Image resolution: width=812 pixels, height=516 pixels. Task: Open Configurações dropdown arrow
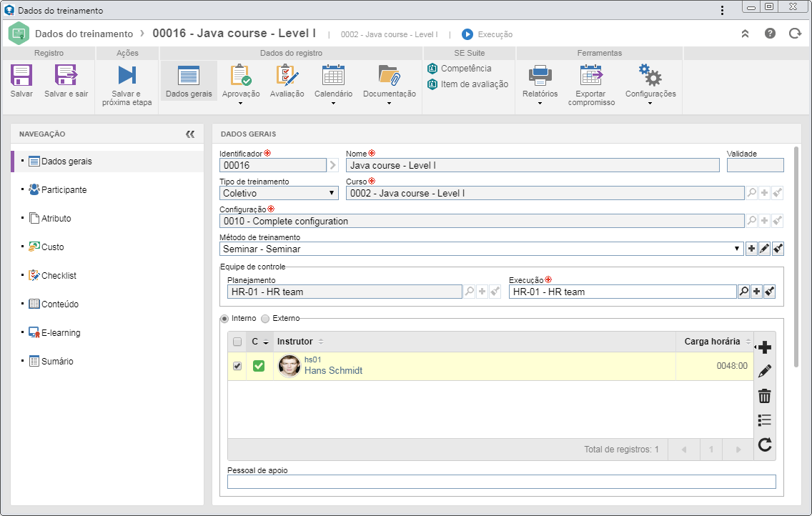click(x=650, y=104)
